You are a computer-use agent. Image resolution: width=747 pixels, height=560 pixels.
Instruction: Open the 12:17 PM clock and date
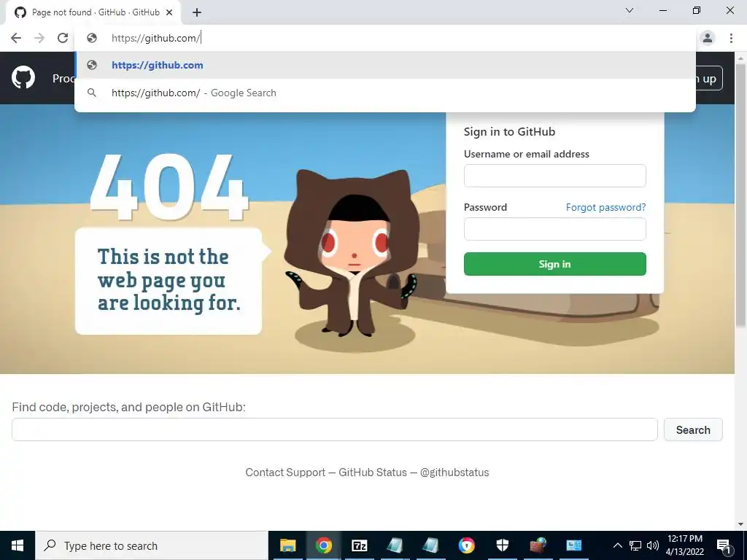[684, 545]
